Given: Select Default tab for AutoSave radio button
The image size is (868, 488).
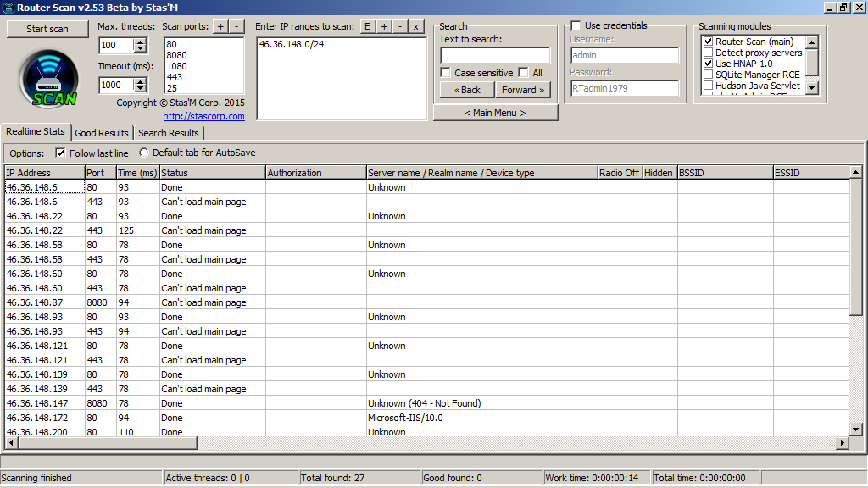Looking at the screenshot, I should click(x=143, y=153).
